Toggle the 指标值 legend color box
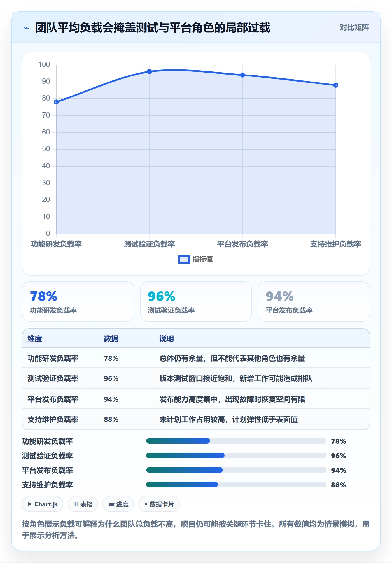Screen dimensions: 392x563 (x=184, y=259)
